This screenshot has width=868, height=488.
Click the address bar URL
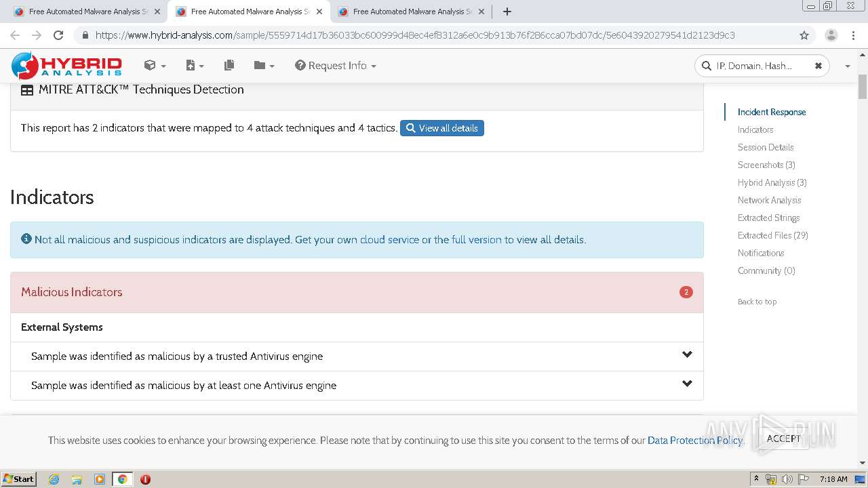click(414, 35)
